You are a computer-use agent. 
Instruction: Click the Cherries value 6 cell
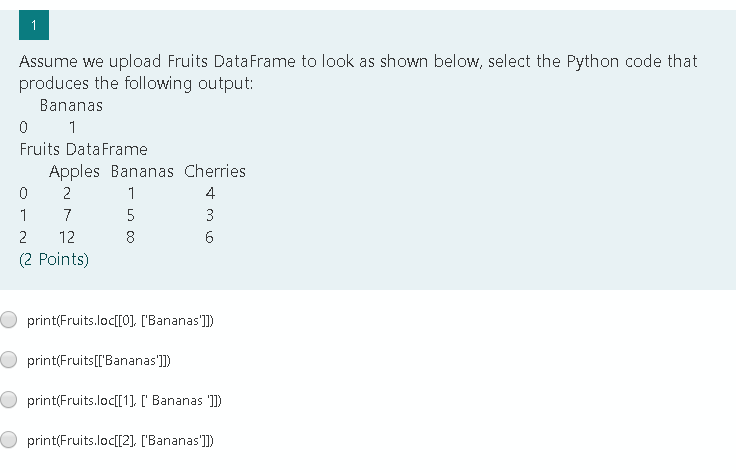coord(209,238)
